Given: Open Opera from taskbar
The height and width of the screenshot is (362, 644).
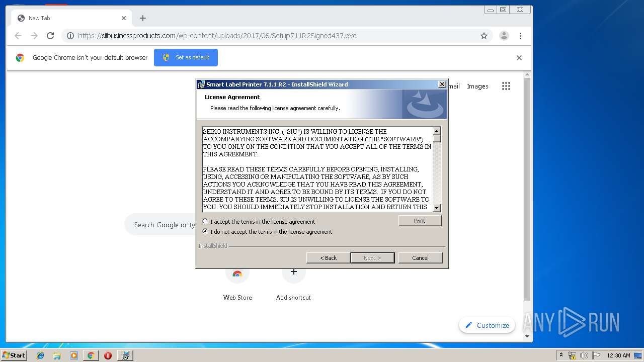Looking at the screenshot, I should click(108, 355).
